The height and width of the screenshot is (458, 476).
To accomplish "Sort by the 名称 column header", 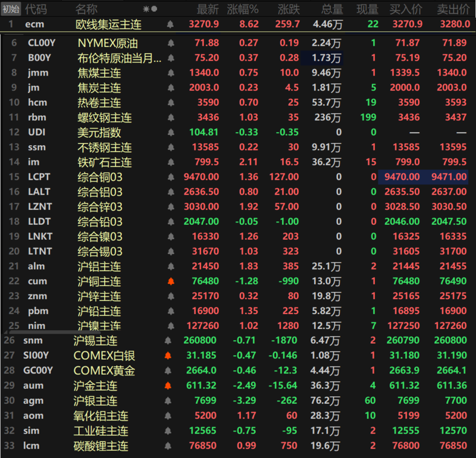I will (86, 10).
